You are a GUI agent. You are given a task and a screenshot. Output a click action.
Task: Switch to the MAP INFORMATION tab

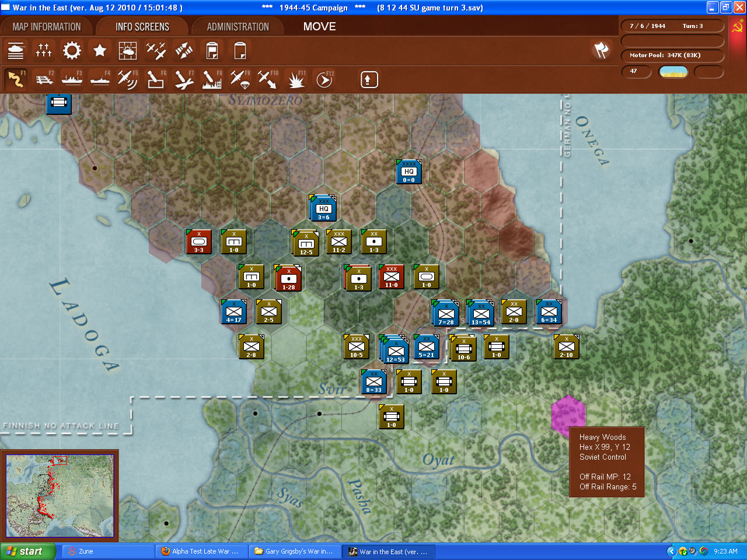[x=47, y=27]
